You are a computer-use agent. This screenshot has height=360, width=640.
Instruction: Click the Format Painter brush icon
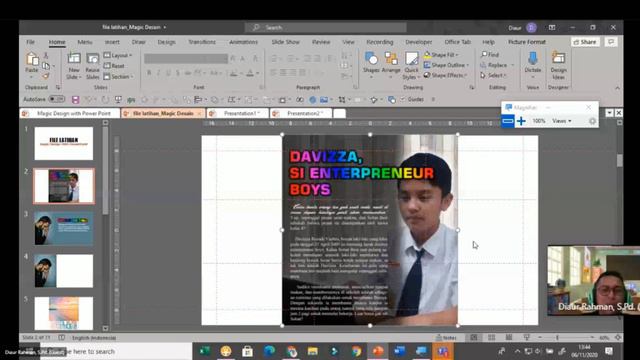(x=46, y=76)
